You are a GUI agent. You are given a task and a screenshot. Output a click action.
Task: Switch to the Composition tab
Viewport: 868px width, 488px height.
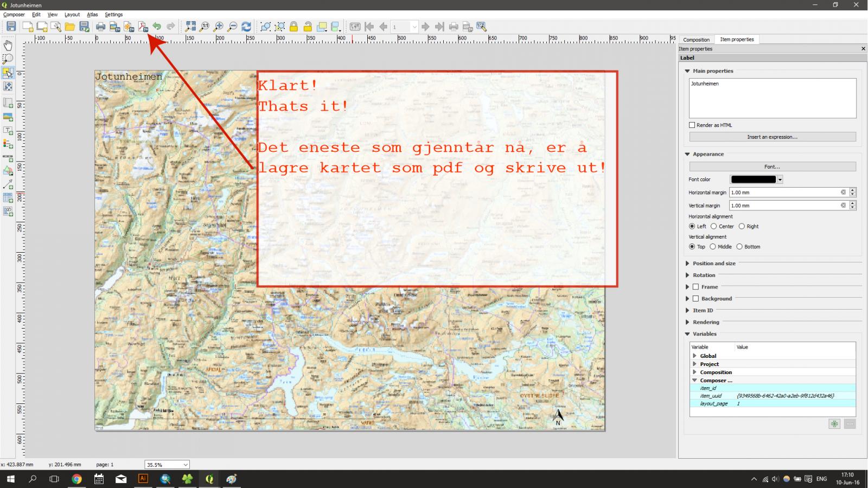pyautogui.click(x=696, y=40)
